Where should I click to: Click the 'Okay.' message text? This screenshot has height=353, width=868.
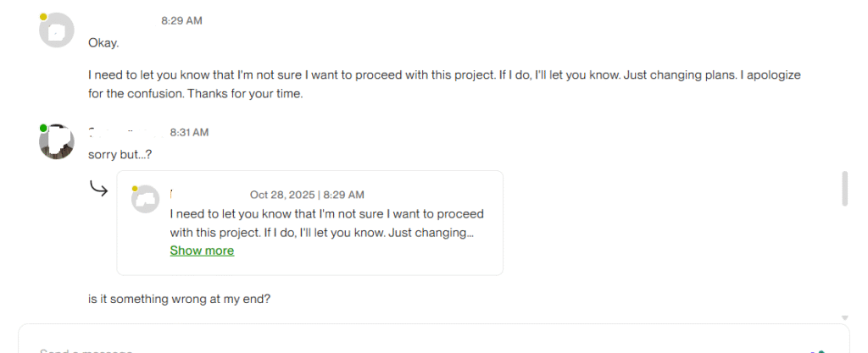coord(103,43)
